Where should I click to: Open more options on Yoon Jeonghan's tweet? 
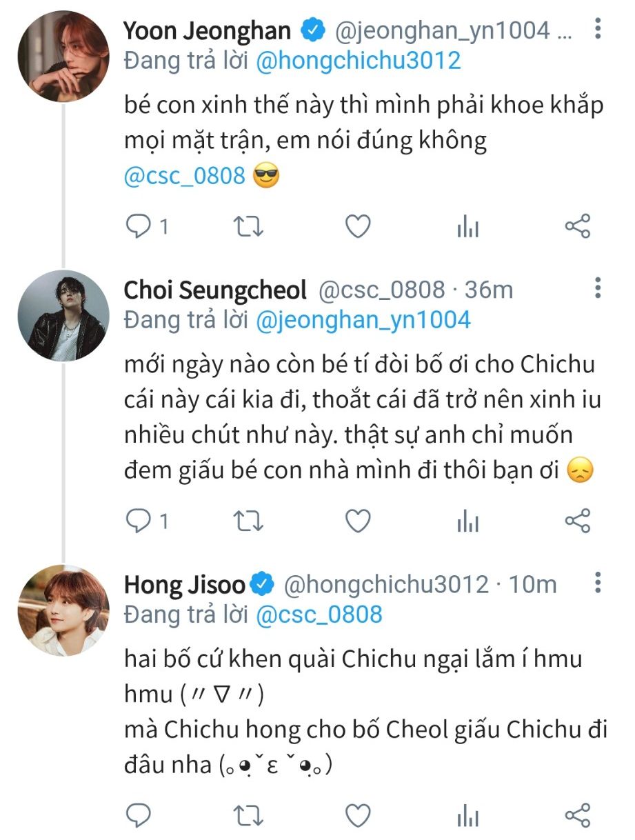pyautogui.click(x=598, y=29)
